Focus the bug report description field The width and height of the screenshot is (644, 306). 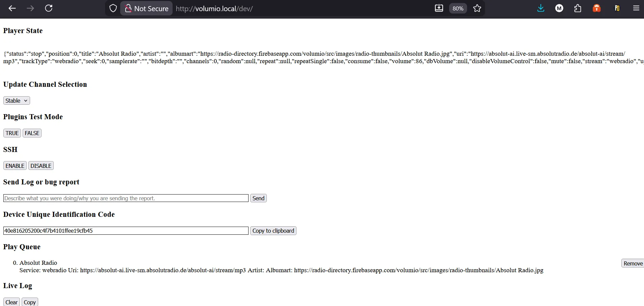coord(126,198)
